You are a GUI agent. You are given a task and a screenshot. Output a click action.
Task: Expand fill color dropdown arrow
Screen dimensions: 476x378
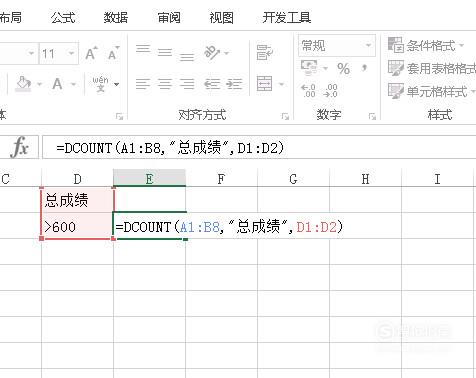40,84
